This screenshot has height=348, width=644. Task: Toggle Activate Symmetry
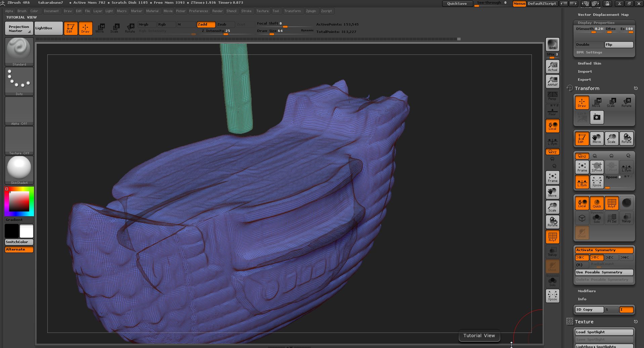tap(604, 250)
